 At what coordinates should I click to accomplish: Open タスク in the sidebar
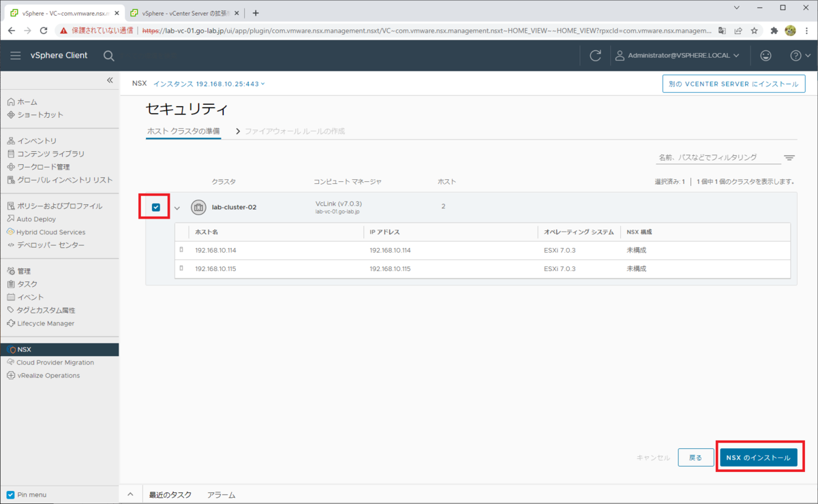(22, 284)
